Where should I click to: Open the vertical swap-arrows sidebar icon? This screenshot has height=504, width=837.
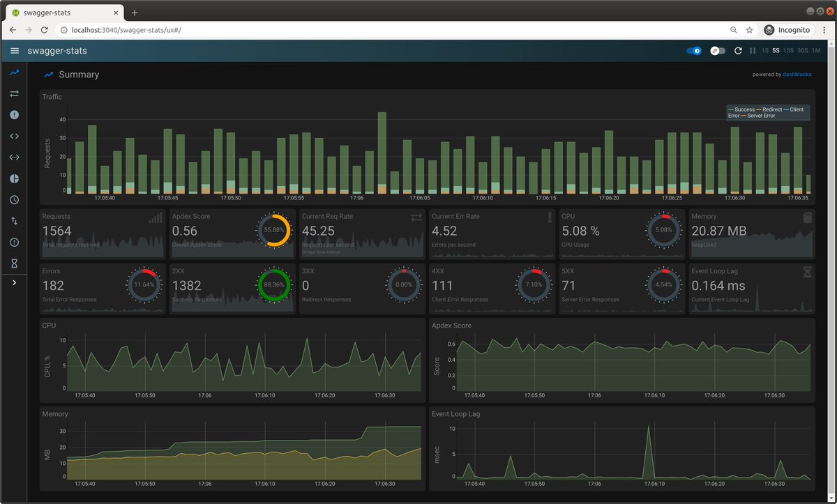[15, 221]
